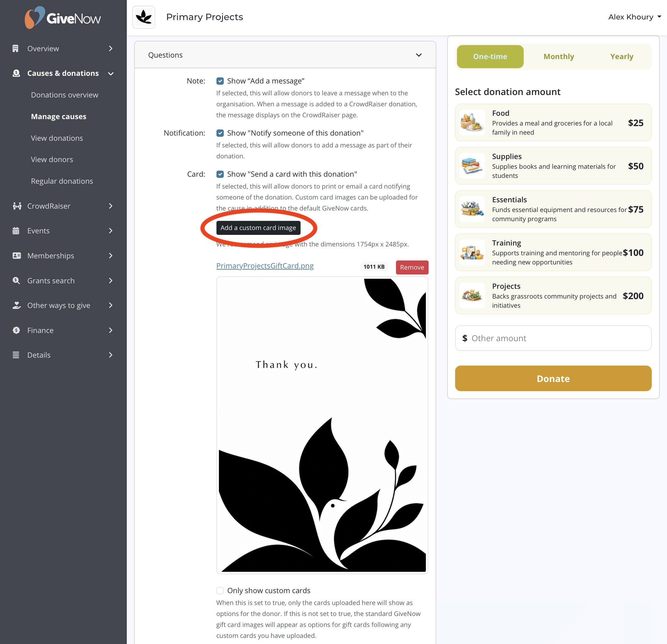Click the Events calendar icon
667x644 pixels.
16,231
